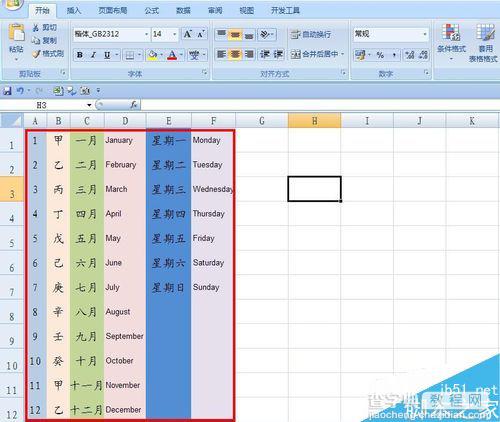Click the text orientation icon
Image resolution: width=500 pixels, height=422 pixels.
[x=265, y=34]
